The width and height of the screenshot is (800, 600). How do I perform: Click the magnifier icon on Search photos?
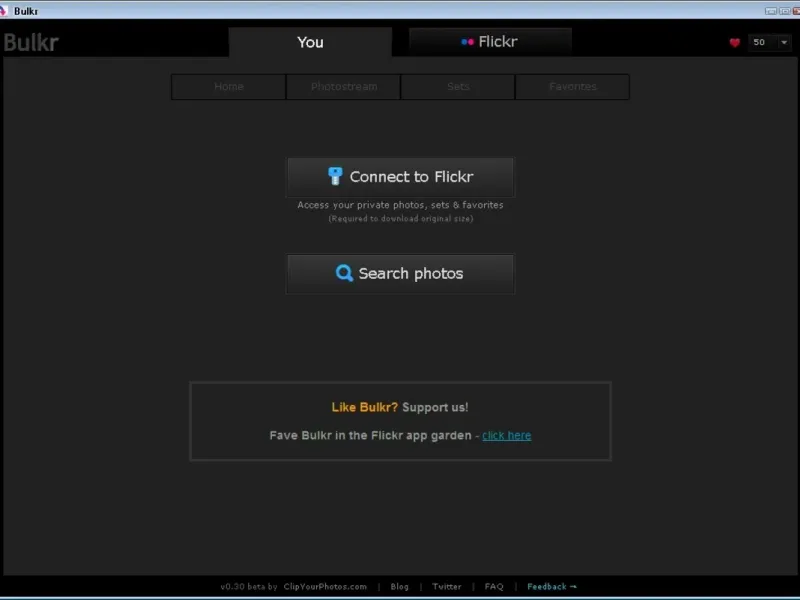[x=344, y=273]
